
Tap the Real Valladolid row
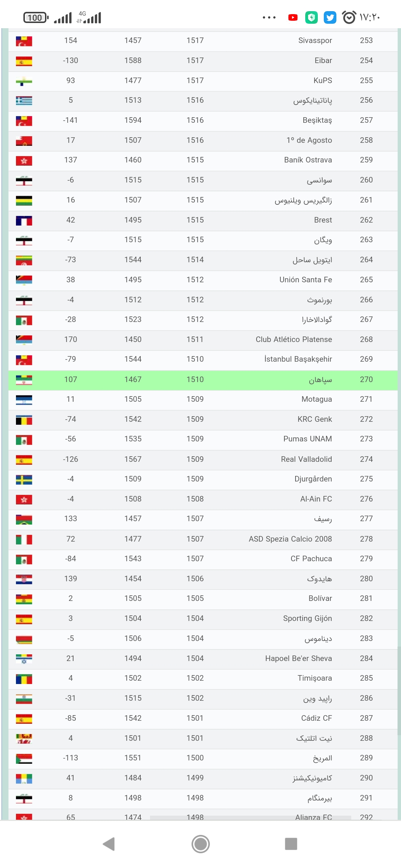coord(203,459)
